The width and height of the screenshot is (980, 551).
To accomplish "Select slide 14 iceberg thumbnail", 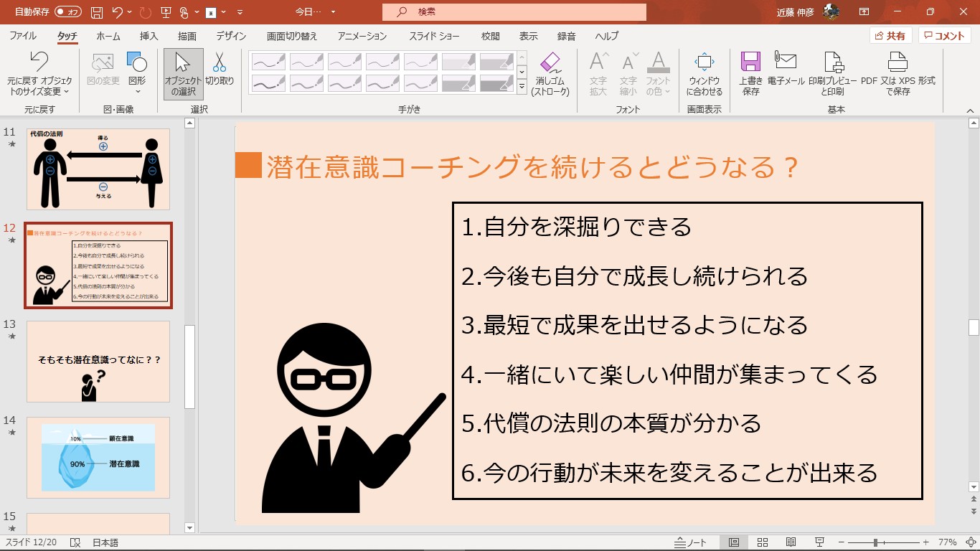I will pyautogui.click(x=98, y=458).
